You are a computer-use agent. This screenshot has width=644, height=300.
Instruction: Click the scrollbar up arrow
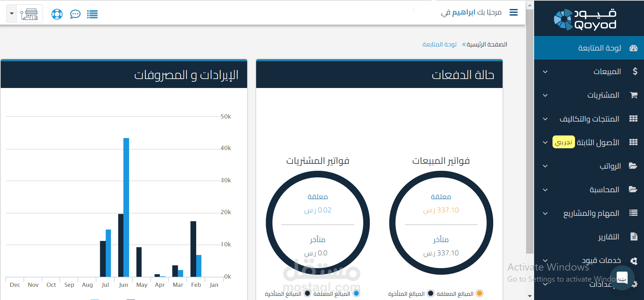[530, 5]
